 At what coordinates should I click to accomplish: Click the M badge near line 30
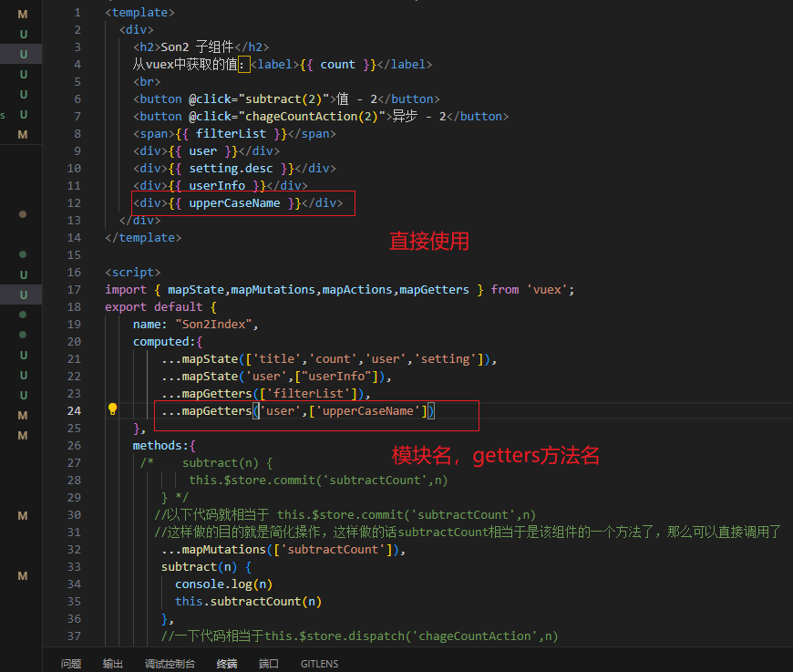tap(24, 515)
